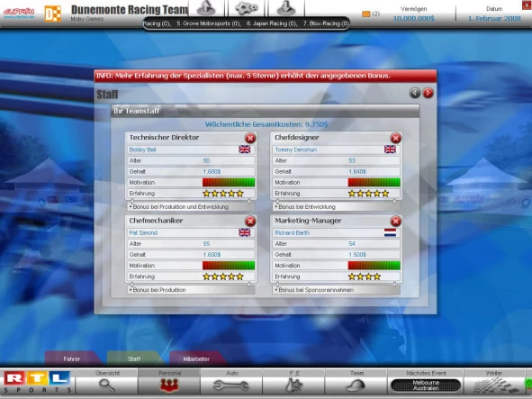Click Tommy Denshun's motivation bar

pyautogui.click(x=374, y=182)
